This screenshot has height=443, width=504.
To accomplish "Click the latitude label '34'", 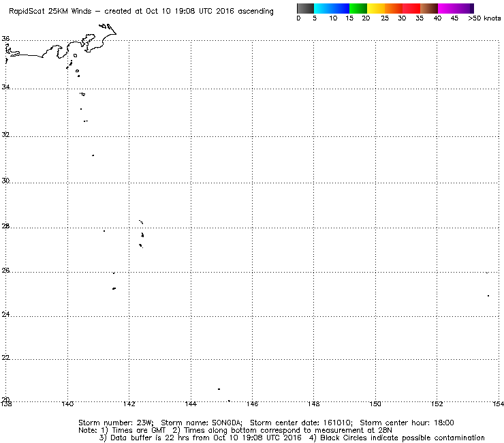I will (5, 87).
